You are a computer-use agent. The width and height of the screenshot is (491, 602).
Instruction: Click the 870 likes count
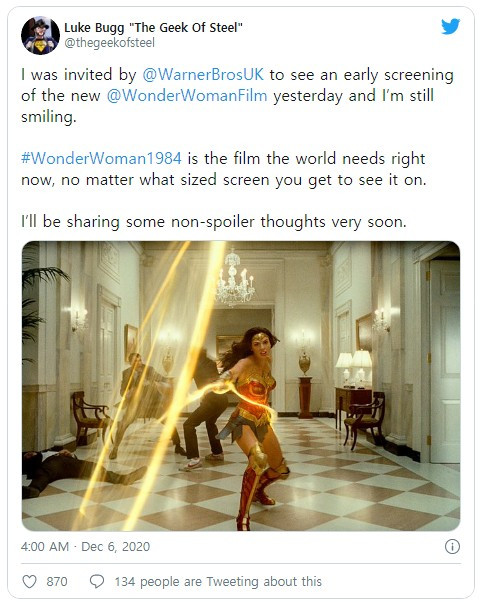(57, 581)
